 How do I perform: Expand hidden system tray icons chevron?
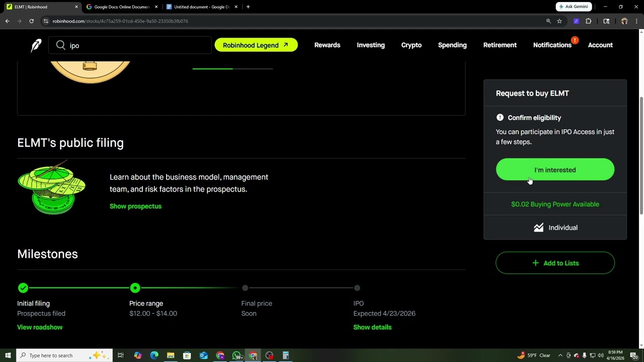560,355
